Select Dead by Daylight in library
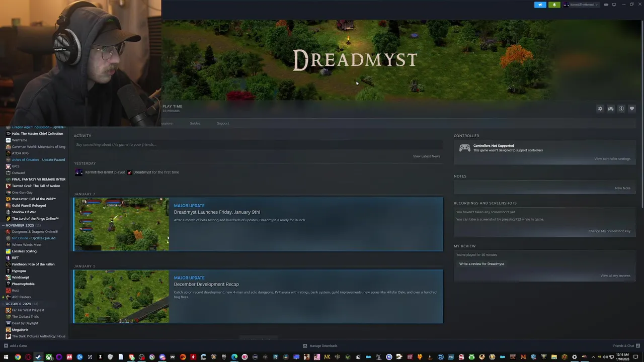644x362 pixels. [x=25, y=323]
